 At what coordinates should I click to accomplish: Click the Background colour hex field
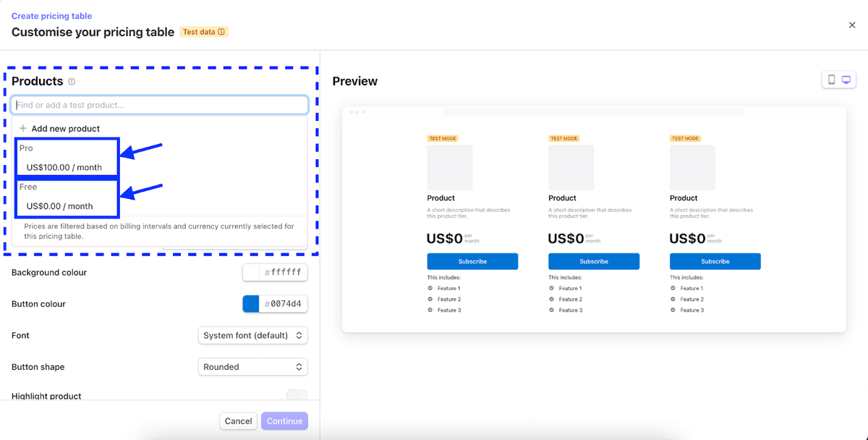pyautogui.click(x=282, y=273)
